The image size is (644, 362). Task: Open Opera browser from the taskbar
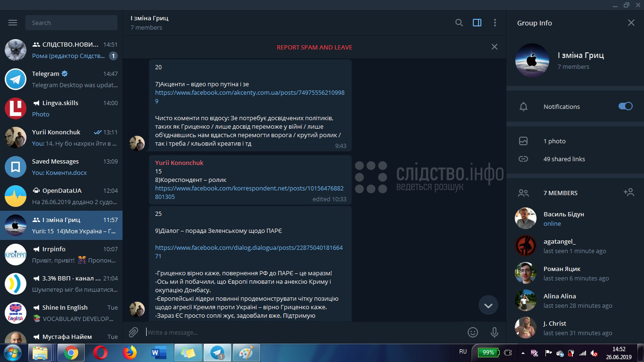click(100, 353)
